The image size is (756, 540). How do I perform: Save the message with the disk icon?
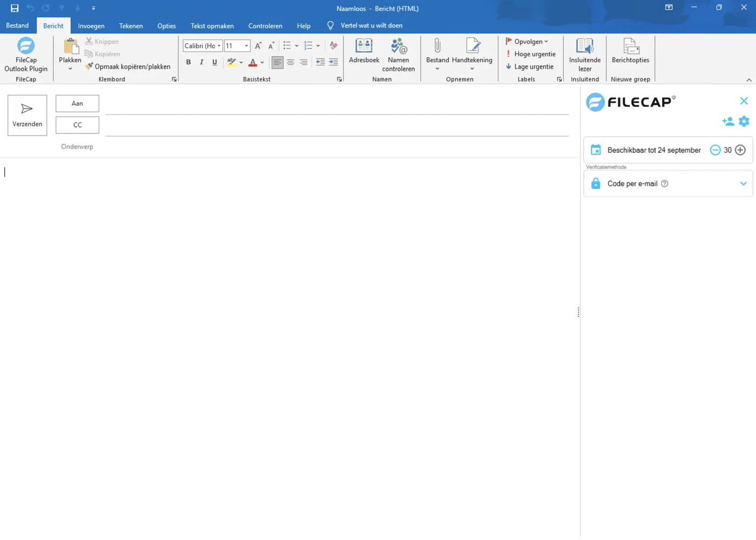(x=15, y=8)
